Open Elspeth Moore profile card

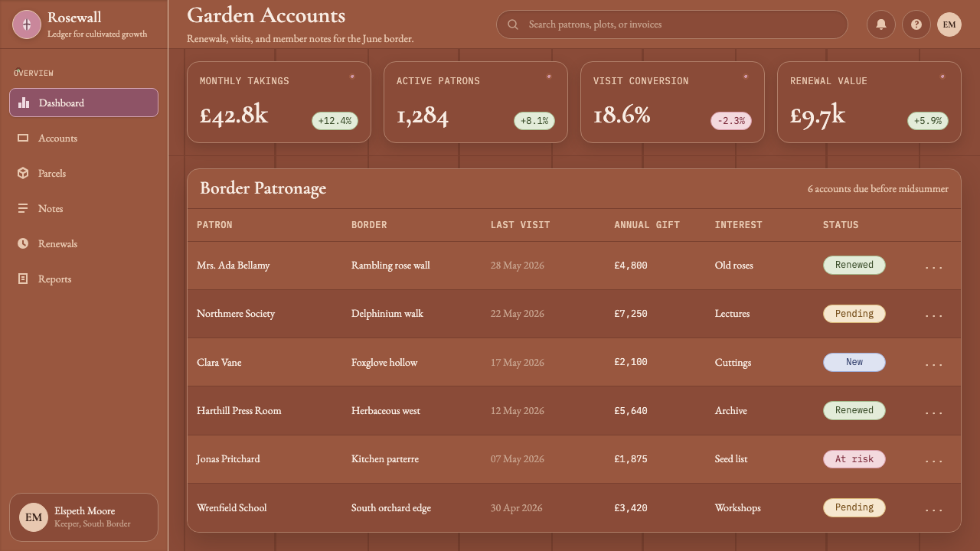coord(84,517)
